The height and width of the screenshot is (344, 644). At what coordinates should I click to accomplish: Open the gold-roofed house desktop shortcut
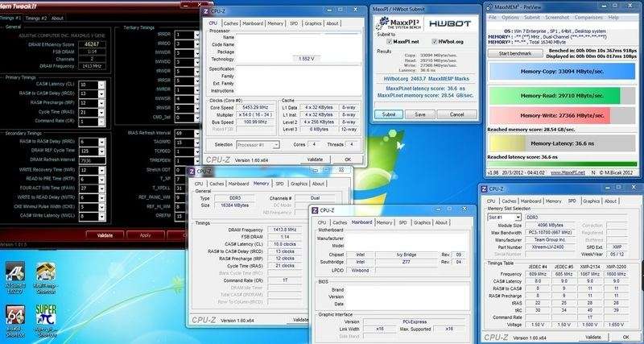(x=45, y=272)
